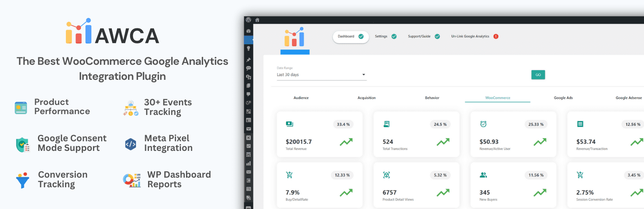The height and width of the screenshot is (209, 644).
Task: Open the home icon in admin bar
Action: point(257,20)
